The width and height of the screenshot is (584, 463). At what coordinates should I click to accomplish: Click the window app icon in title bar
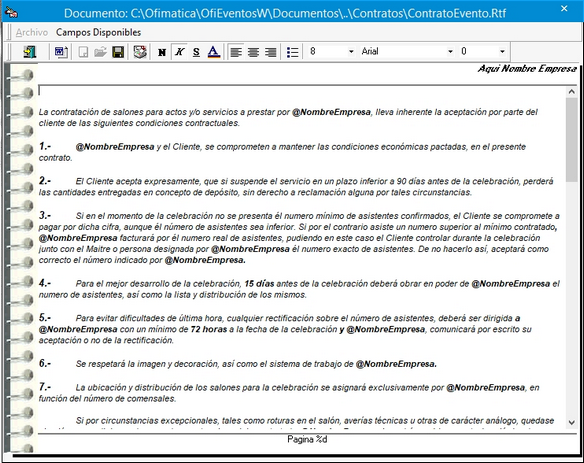point(11,13)
